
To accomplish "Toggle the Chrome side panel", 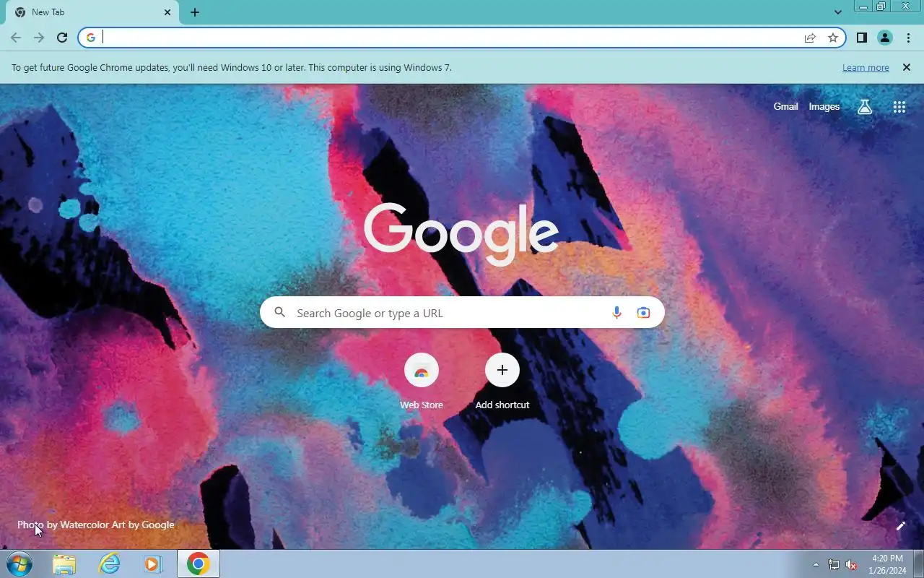I will (862, 38).
